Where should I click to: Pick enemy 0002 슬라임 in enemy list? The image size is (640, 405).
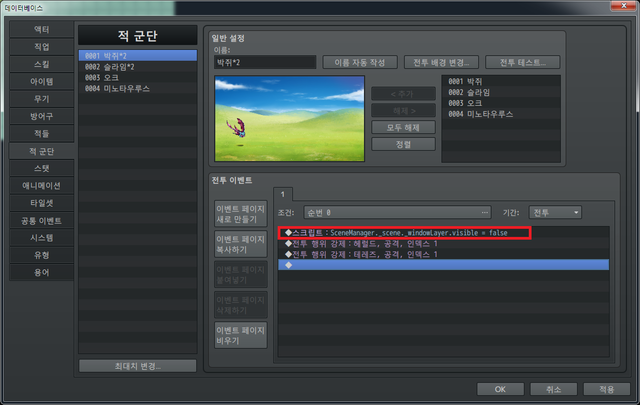(501, 92)
